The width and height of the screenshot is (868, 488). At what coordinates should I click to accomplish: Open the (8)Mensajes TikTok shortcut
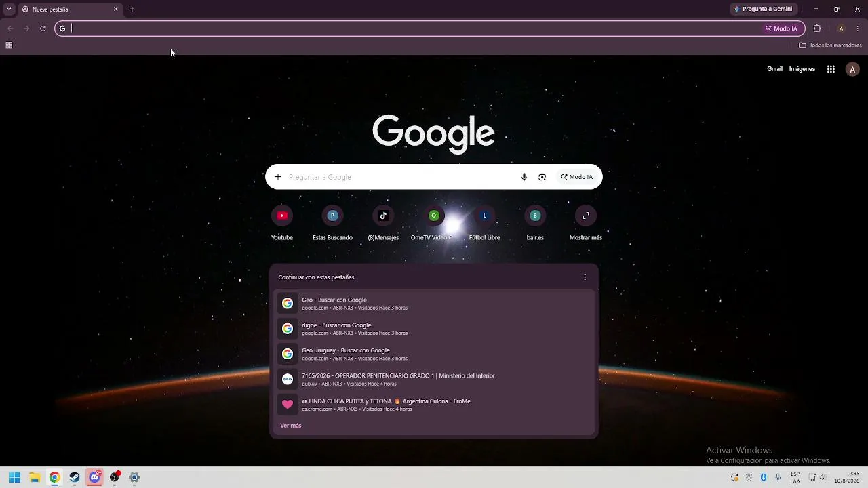[x=383, y=224]
